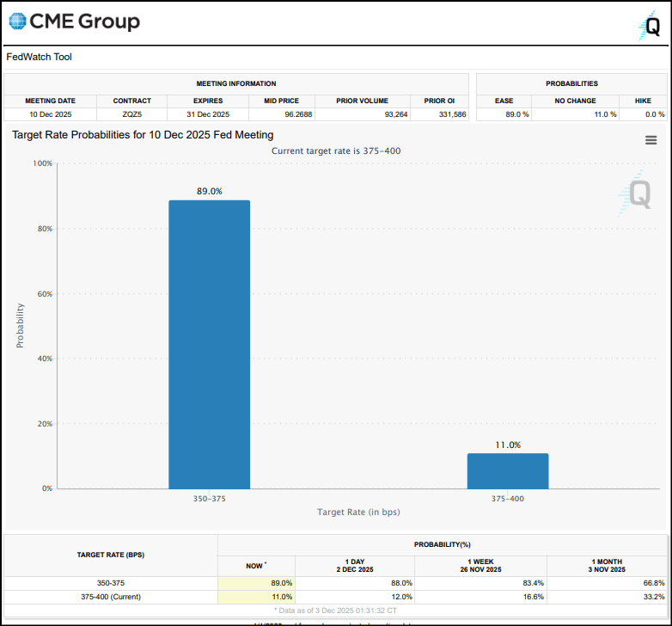Click the 80% y-axis tick label
672x626 pixels.
point(45,229)
